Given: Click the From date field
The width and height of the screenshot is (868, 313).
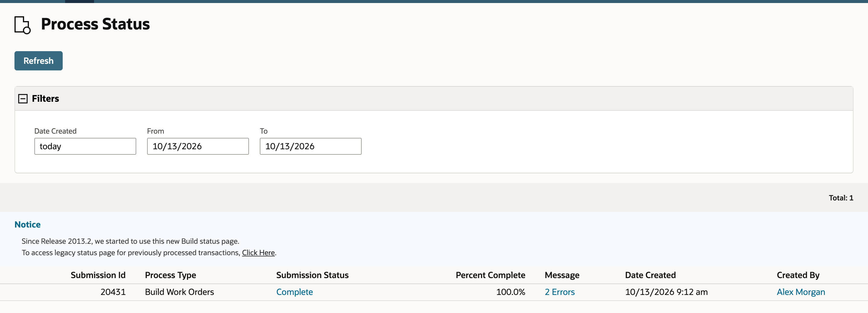Looking at the screenshot, I should (x=198, y=146).
